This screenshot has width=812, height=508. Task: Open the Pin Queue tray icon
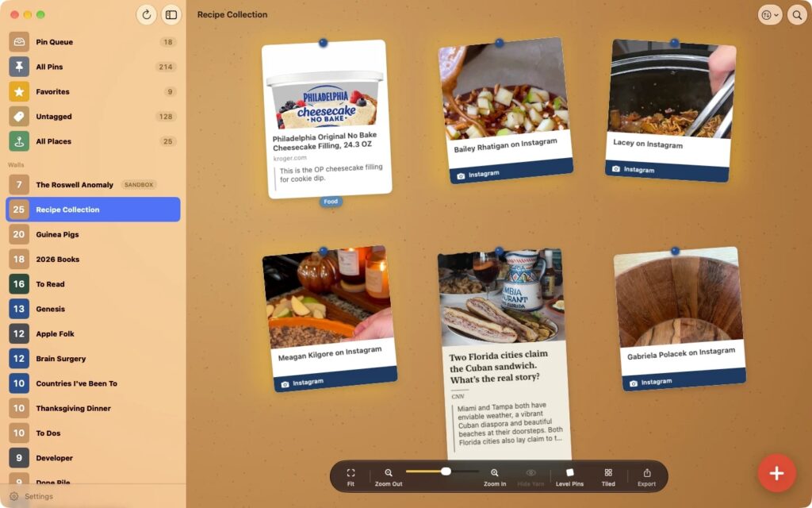click(x=19, y=42)
